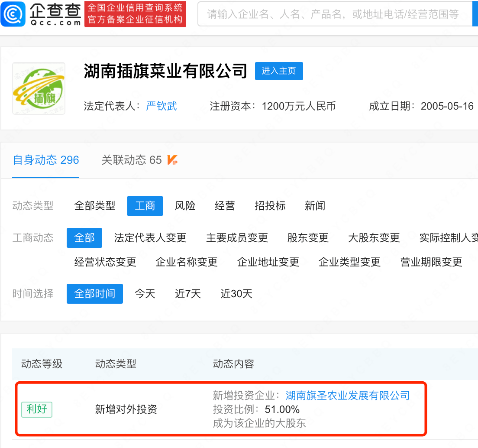Open 湖南旗圣农业发展有限公司 link

pyautogui.click(x=348, y=396)
